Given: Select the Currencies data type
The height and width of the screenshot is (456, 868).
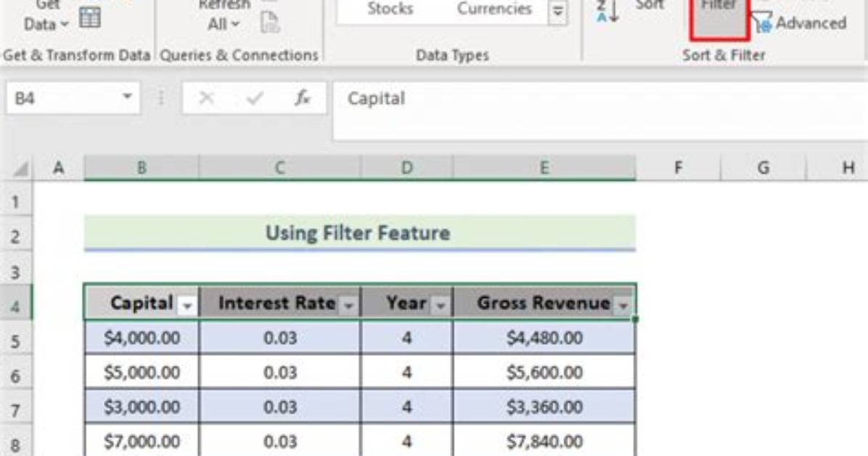Looking at the screenshot, I should (x=494, y=9).
